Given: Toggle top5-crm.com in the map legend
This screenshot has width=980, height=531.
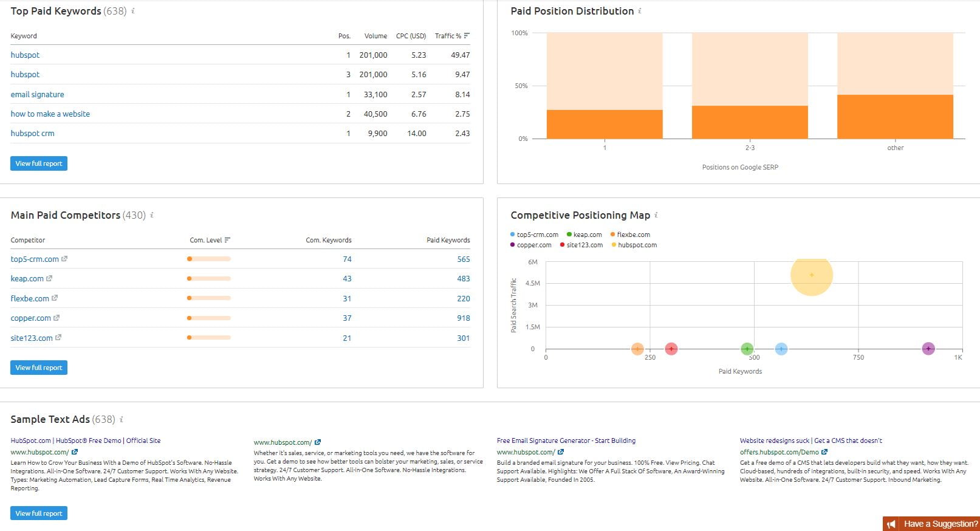Looking at the screenshot, I should 534,235.
